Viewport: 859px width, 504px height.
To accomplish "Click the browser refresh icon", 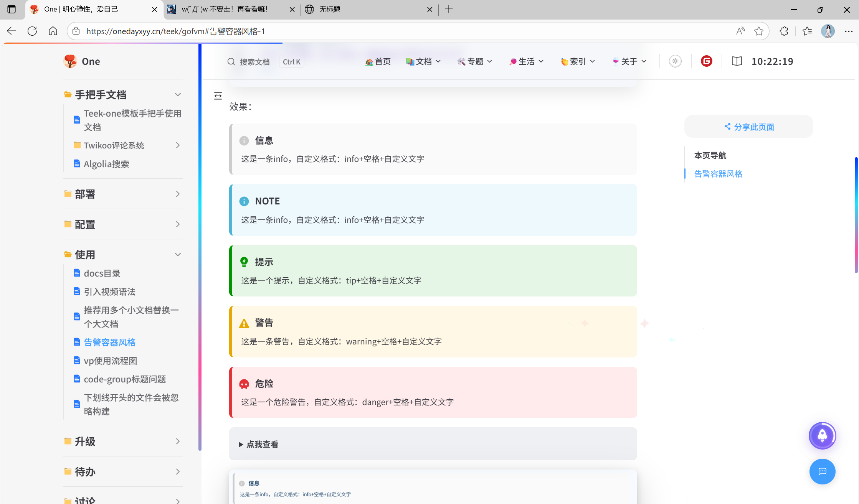I will pos(32,31).
